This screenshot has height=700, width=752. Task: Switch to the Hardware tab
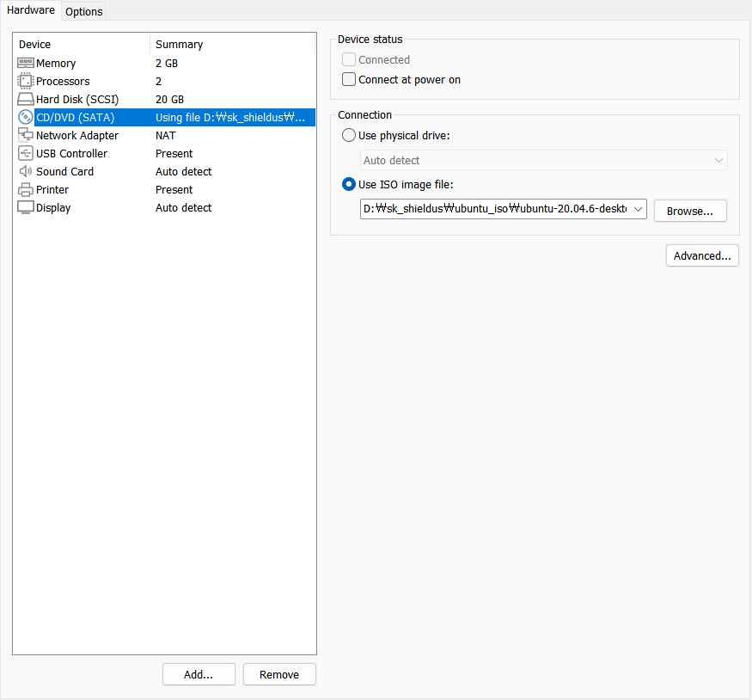tap(31, 10)
